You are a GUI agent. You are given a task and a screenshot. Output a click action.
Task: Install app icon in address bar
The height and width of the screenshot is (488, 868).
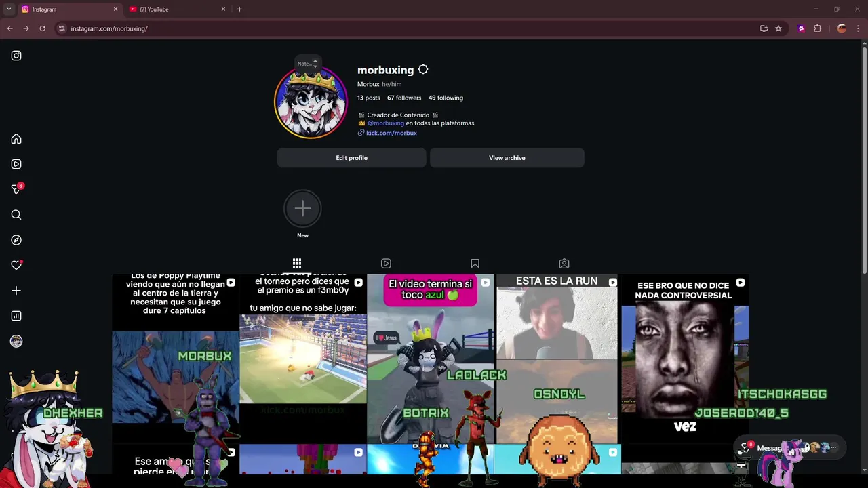[764, 28]
